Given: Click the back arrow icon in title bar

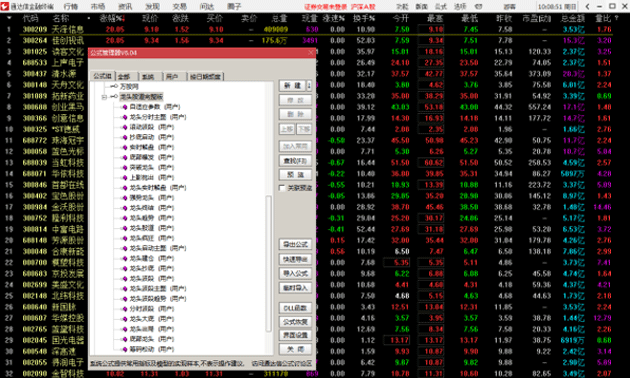Looking at the screenshot, I should (x=588, y=6).
